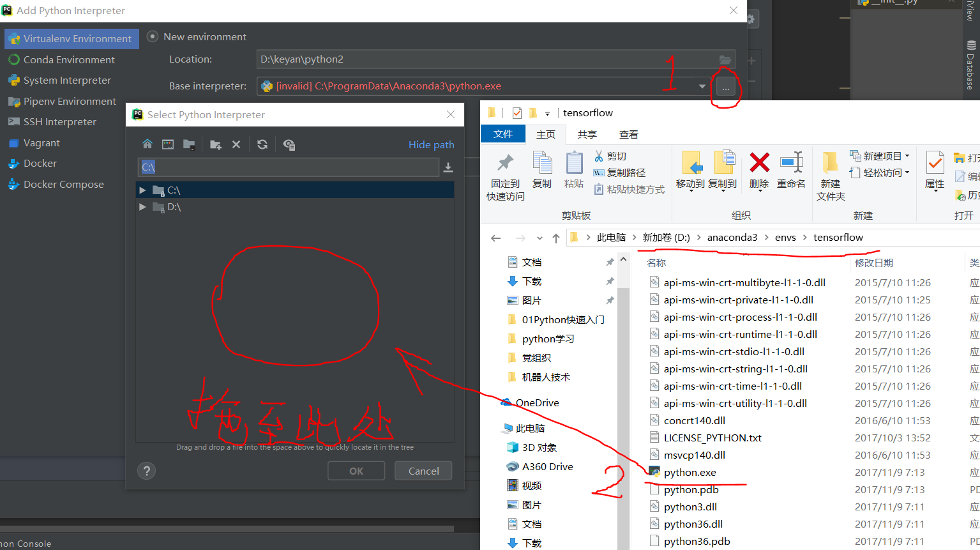Open the Base interpreter dropdown
980x550 pixels.
(x=702, y=86)
